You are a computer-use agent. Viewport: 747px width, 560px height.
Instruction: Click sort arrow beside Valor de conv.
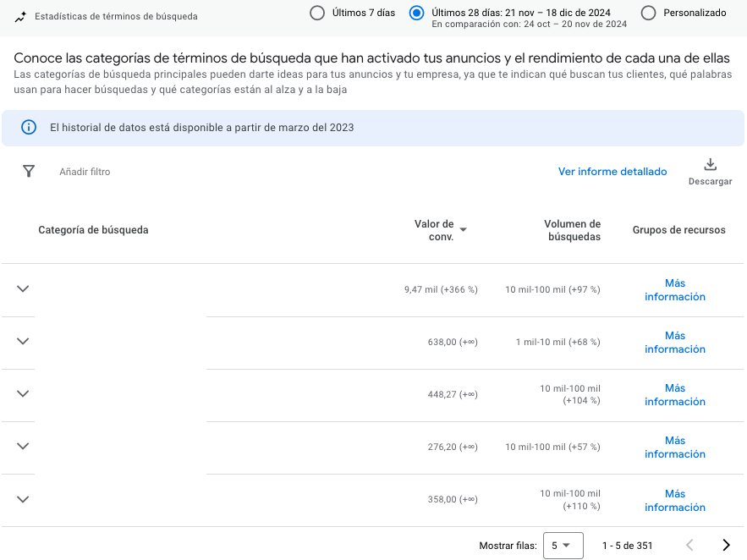[x=463, y=229]
